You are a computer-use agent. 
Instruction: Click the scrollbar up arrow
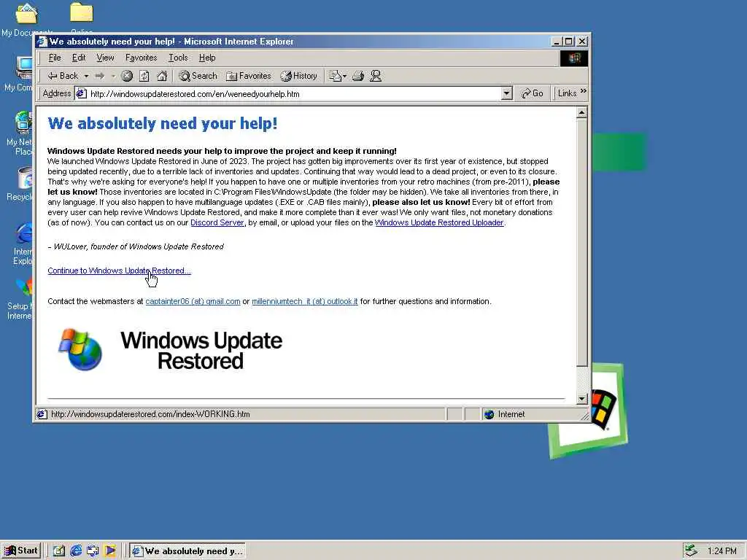(581, 113)
